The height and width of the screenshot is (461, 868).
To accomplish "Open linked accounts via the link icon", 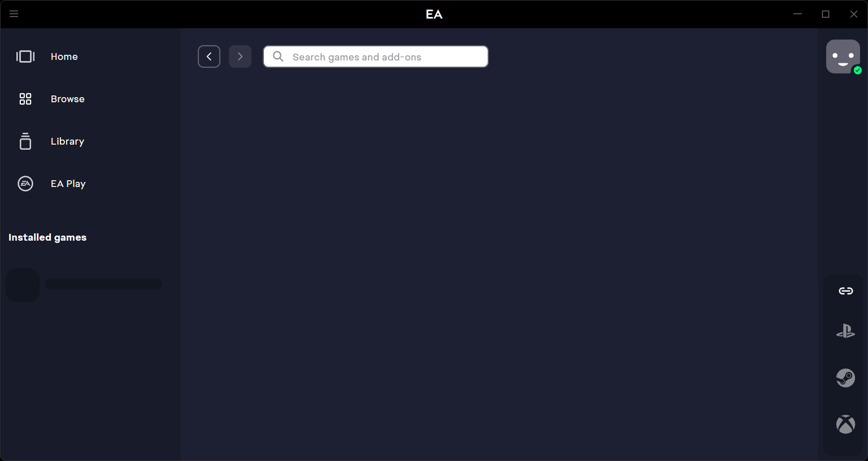I will coord(845,290).
